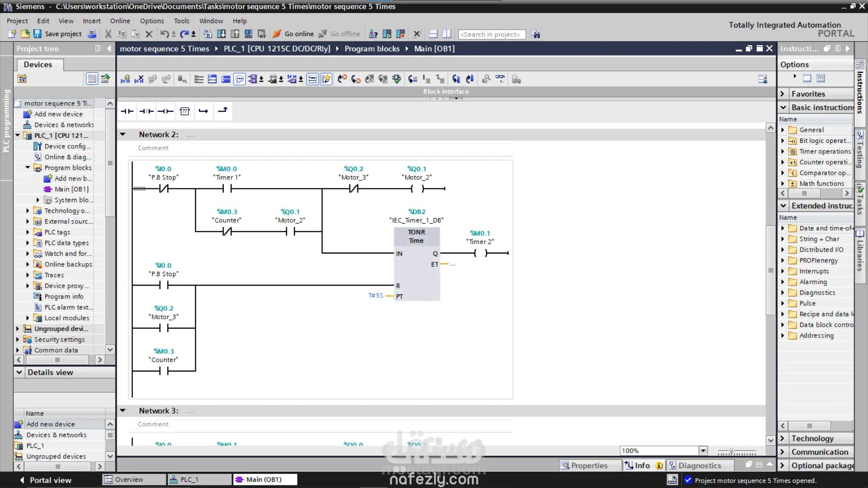868x488 pixels.
Task: Click the Open project icon
Action: tap(25, 34)
